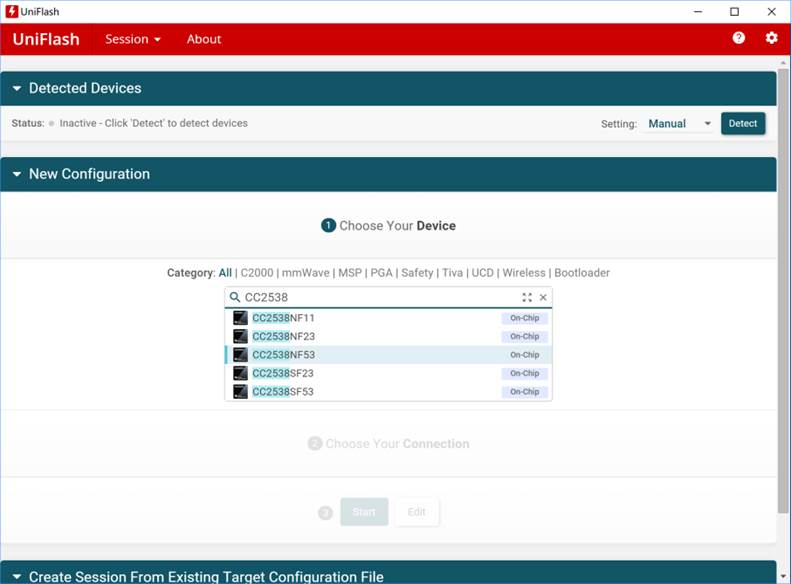Open the settings gear icon

771,38
